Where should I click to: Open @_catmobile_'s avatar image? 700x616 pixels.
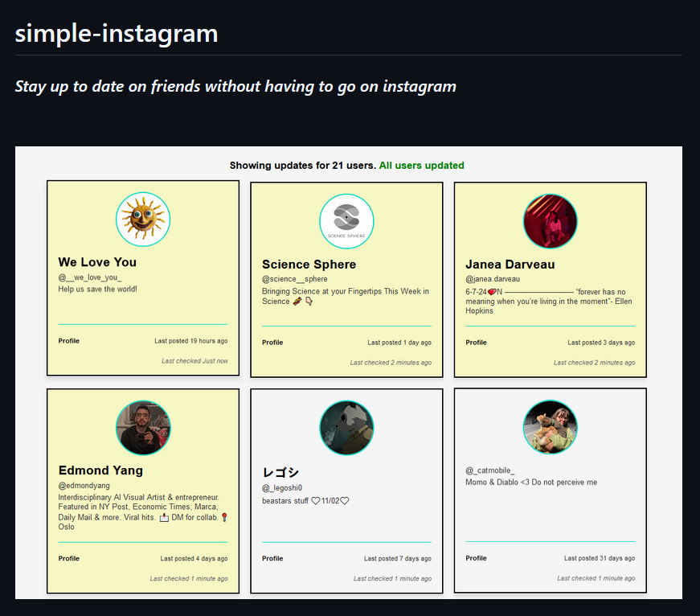point(550,427)
